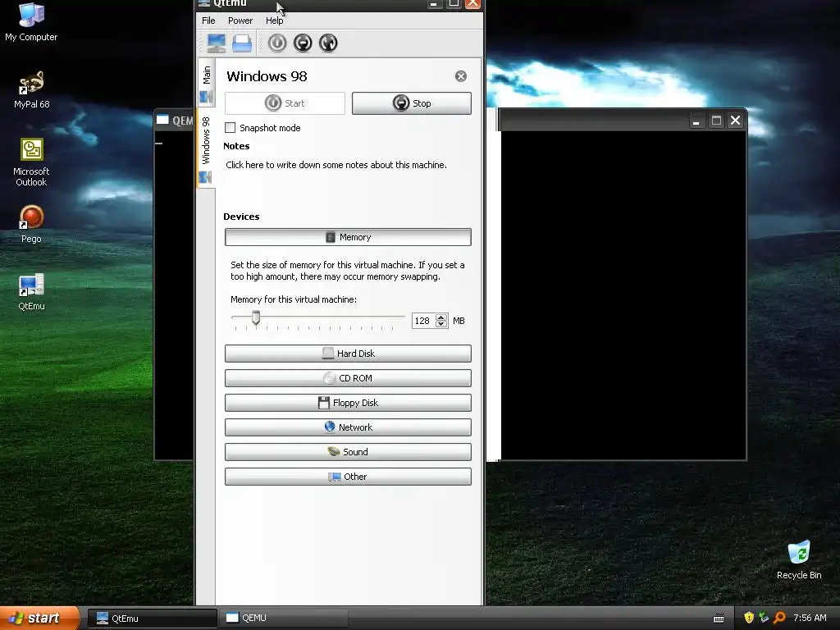The width and height of the screenshot is (840, 630).
Task: Click the taskbar clock showing 7:56 AM
Action: 810,618
